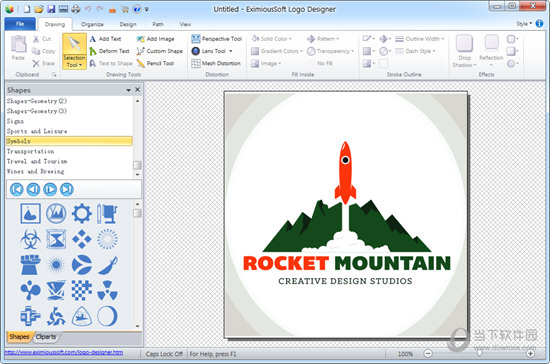550x364 pixels.
Task: Go to previous shapes page
Action: 33,189
